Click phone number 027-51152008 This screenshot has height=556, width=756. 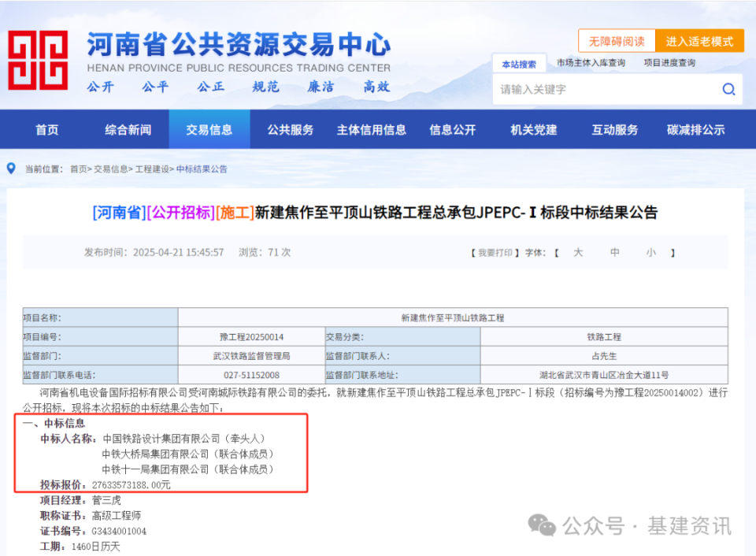pyautogui.click(x=252, y=375)
